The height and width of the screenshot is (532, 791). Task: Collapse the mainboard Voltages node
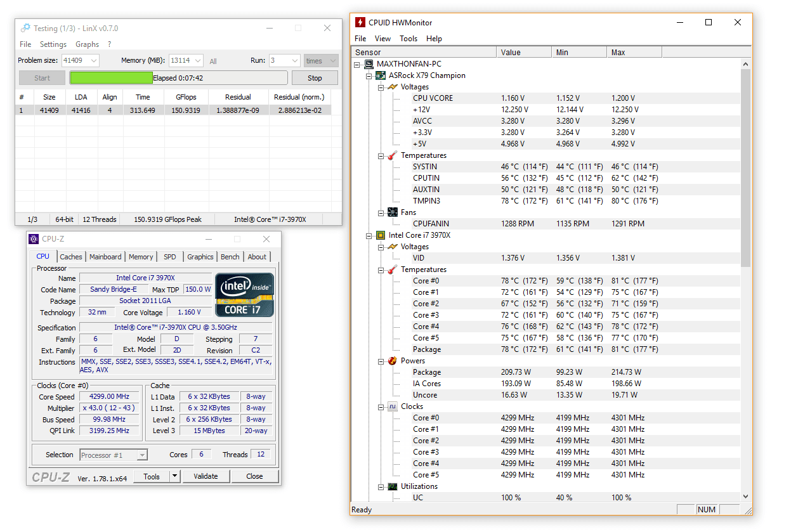tap(381, 87)
